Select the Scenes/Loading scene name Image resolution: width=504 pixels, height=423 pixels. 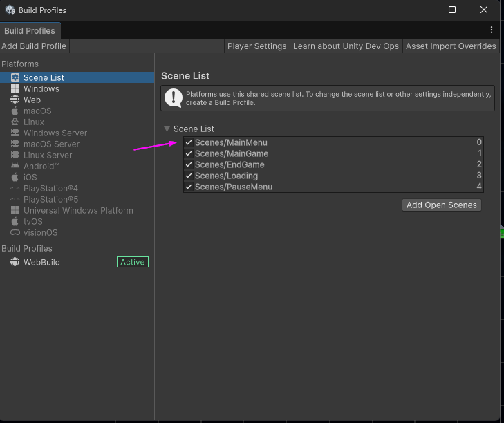pos(227,176)
